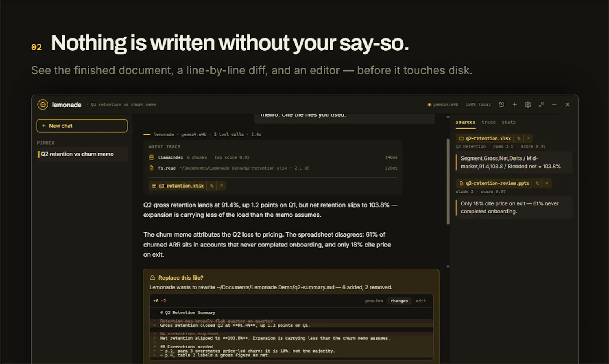Click the Q2 retention vs churn memo title
Screen dimensions: 609x364
123,105
